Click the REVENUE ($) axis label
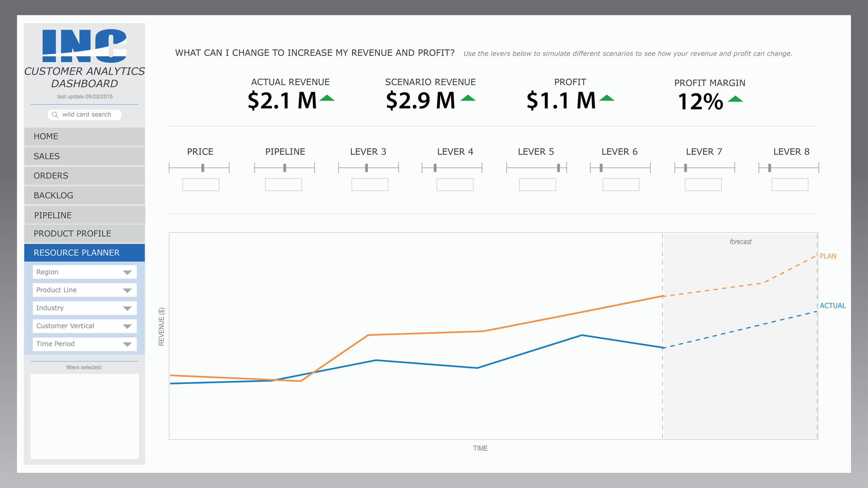Viewport: 868px width, 488px height. tap(161, 327)
